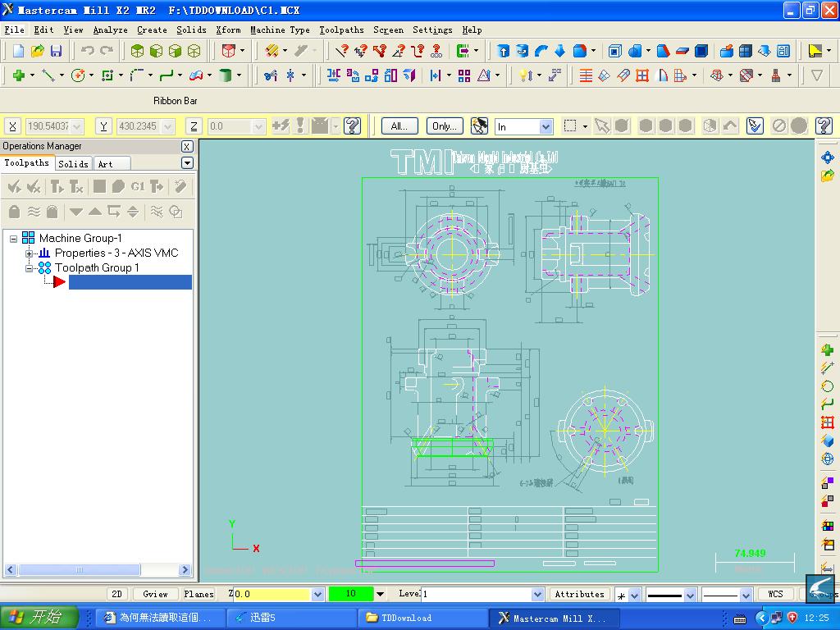
Task: Click the rectangular array purple squares icon
Action: point(464,75)
